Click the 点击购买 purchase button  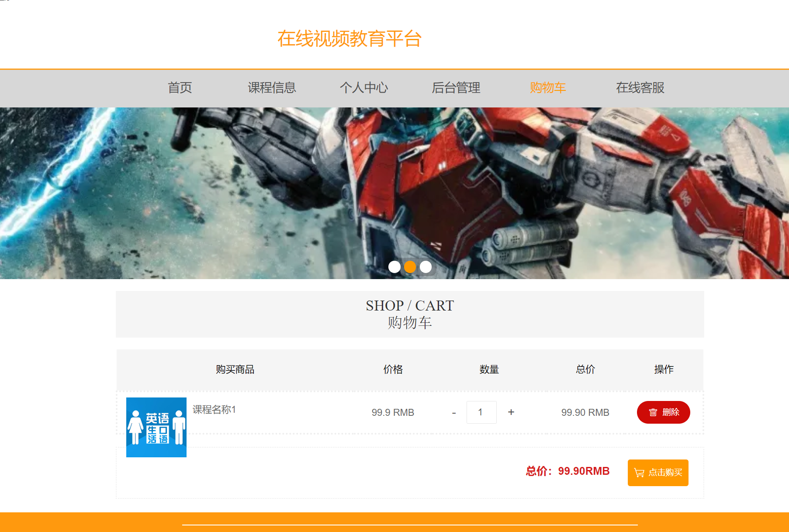click(x=658, y=473)
